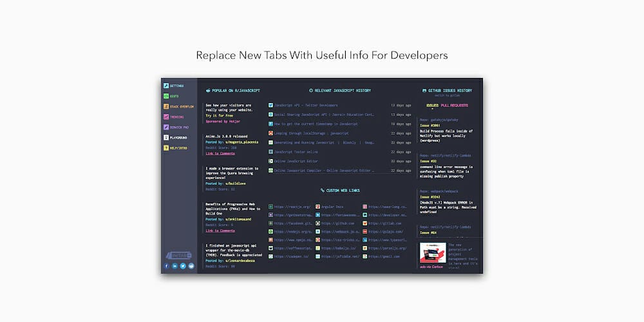Click favicon of Looping through localStorage entry

point(270,133)
